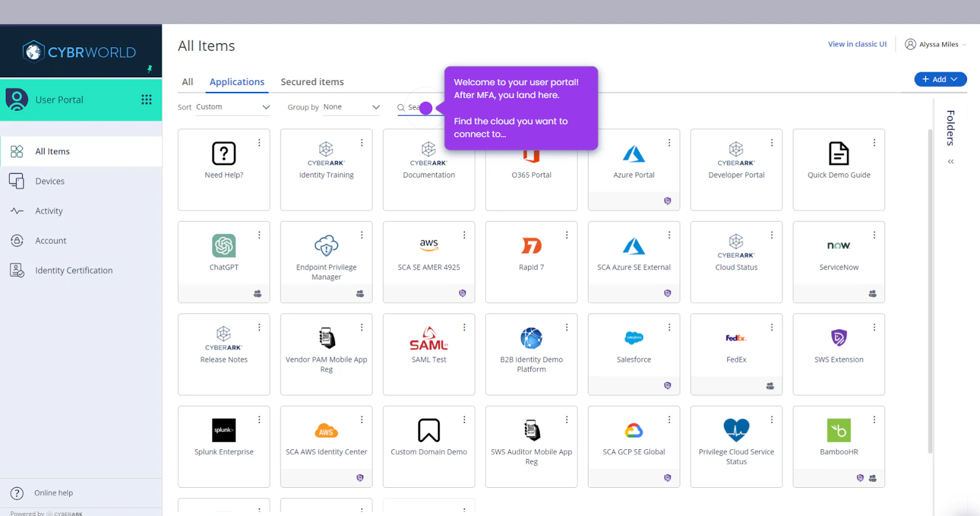The height and width of the screenshot is (516, 980).
Task: Open Online help link
Action: 53,493
